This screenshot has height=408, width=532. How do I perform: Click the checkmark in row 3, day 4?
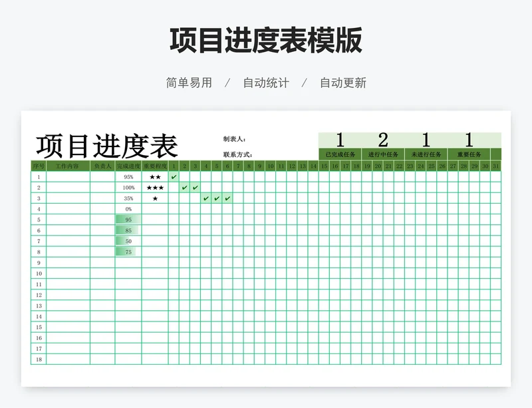click(206, 198)
